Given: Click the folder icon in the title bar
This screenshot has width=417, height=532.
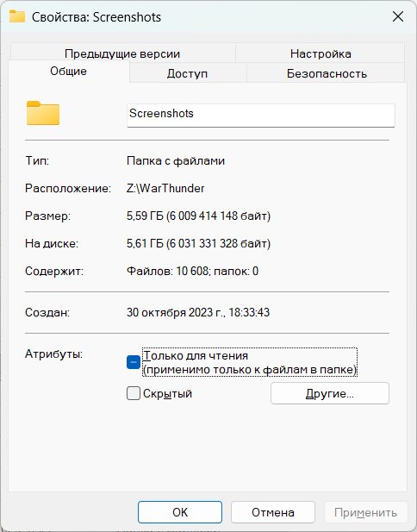Looking at the screenshot, I should (17, 16).
